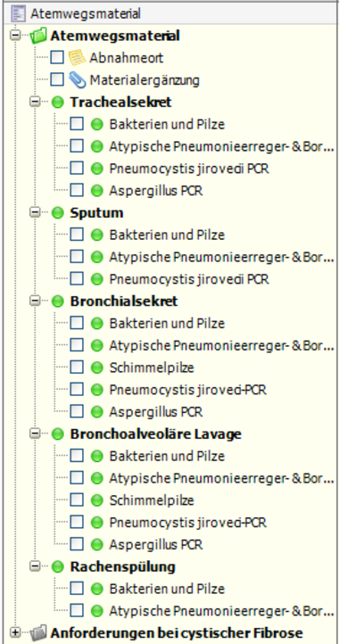Viewport: 339px width, 644px height.
Task: Click the yellow note icon beside Abnahmeort
Action: pos(77,57)
